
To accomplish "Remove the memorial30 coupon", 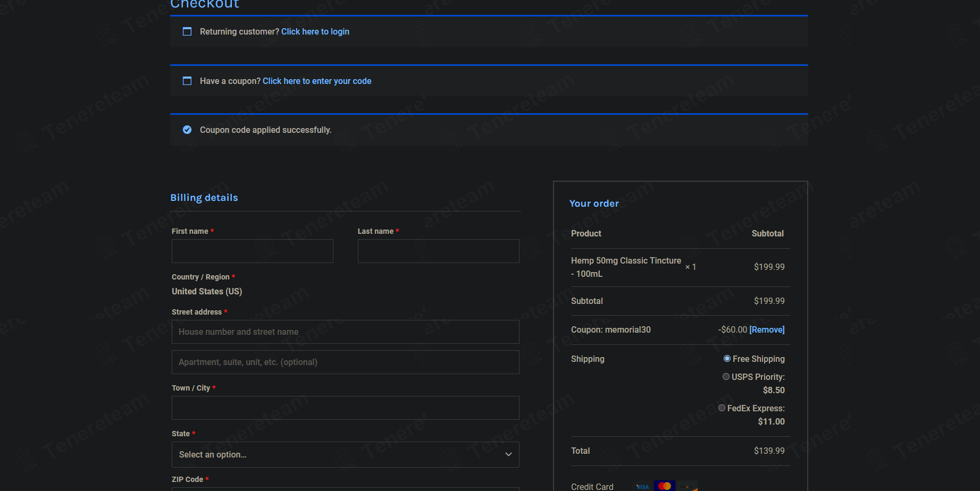I will point(767,329).
